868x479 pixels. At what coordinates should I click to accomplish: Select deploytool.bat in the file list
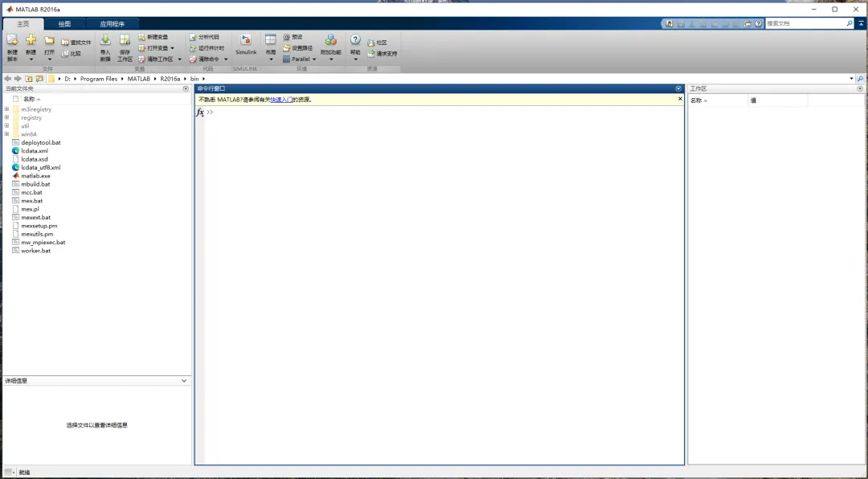(x=41, y=142)
